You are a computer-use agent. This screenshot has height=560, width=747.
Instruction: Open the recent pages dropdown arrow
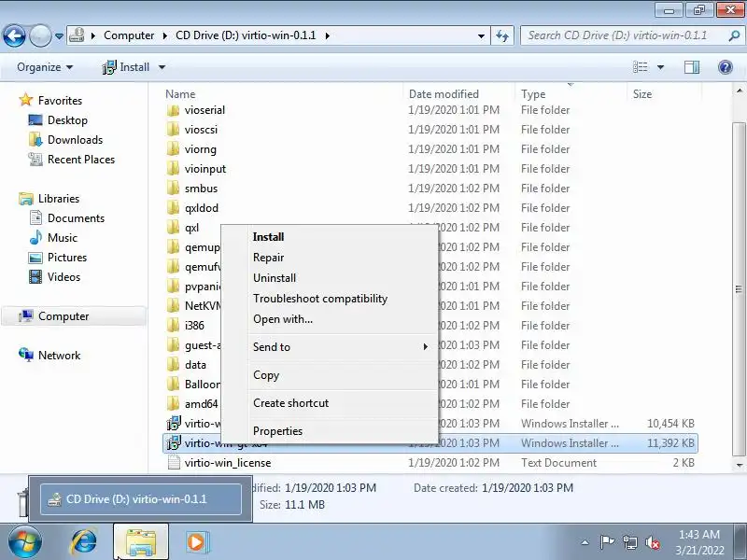(x=59, y=36)
